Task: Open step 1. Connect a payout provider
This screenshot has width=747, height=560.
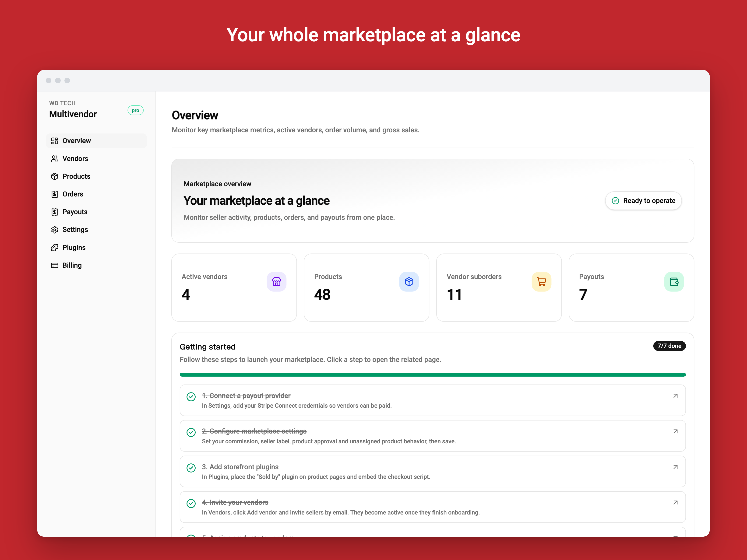Action: [433, 400]
